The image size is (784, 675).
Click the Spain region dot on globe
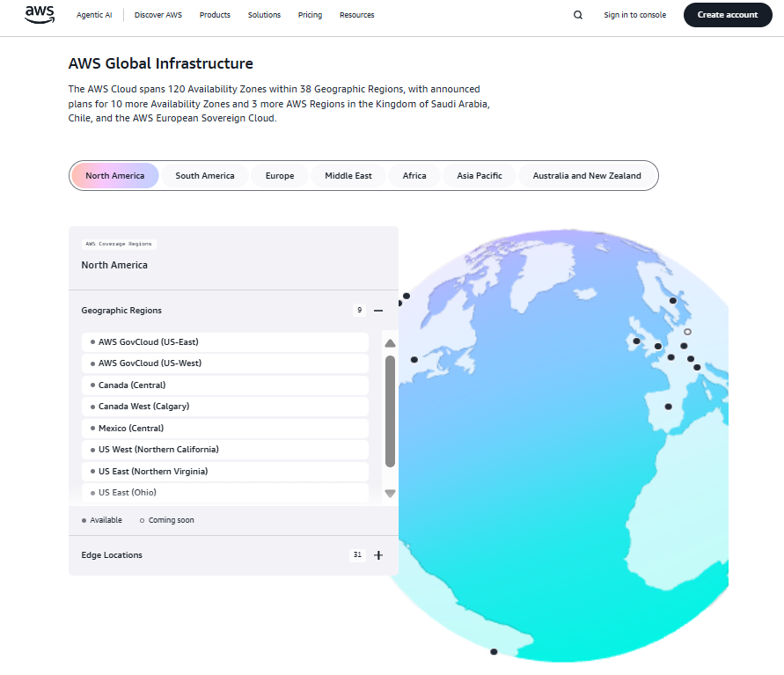669,407
